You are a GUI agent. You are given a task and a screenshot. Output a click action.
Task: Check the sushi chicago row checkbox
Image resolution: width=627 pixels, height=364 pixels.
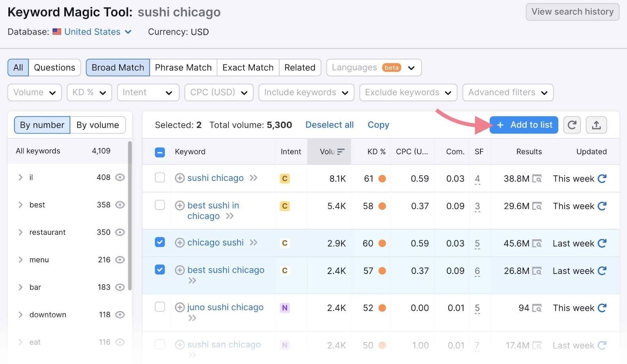pos(160,177)
